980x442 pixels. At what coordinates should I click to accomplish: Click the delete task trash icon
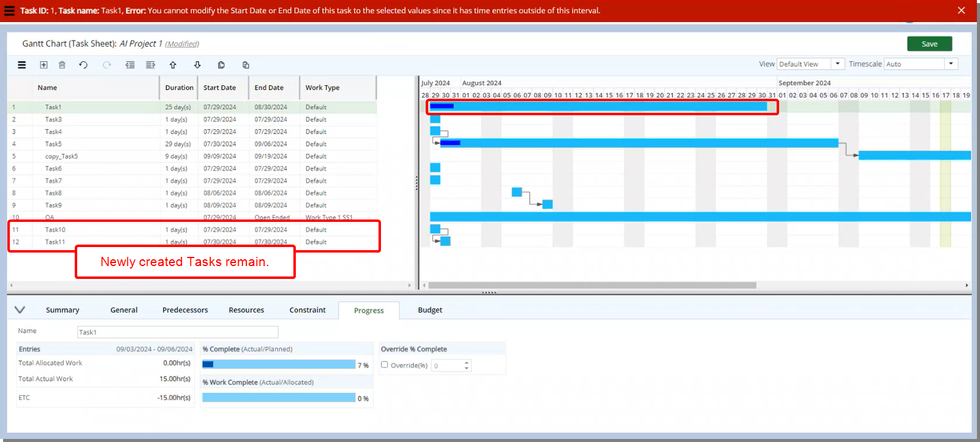pos(62,65)
